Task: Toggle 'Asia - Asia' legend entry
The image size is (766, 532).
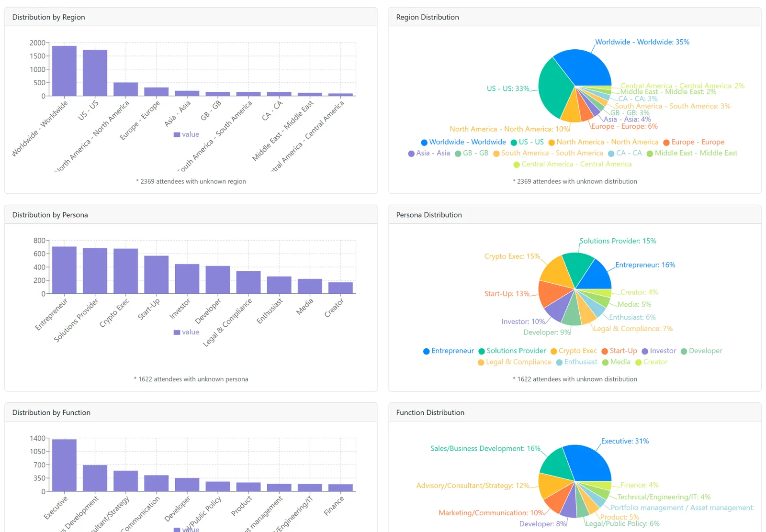Action: tap(429, 153)
